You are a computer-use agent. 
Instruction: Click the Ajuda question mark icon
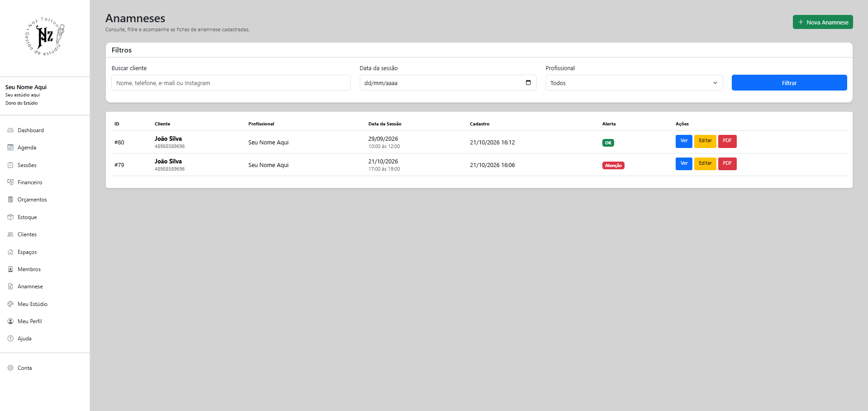[x=10, y=339]
